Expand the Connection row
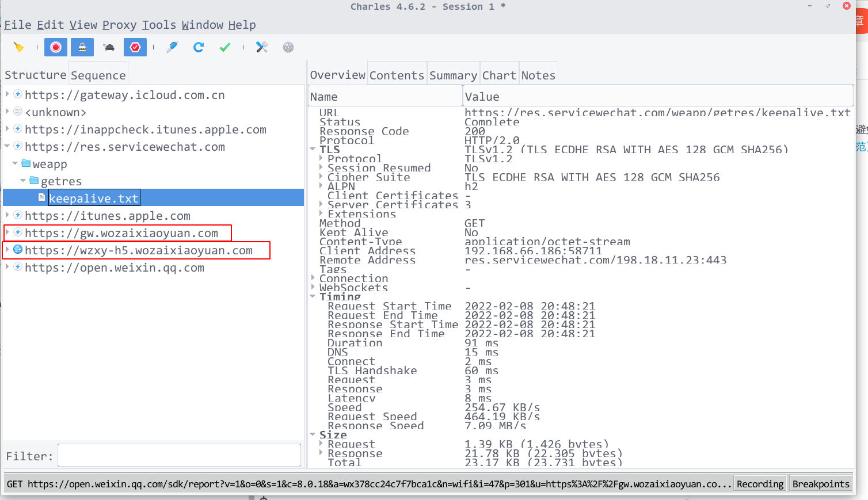Viewport: 868px width, 500px height. [x=313, y=278]
